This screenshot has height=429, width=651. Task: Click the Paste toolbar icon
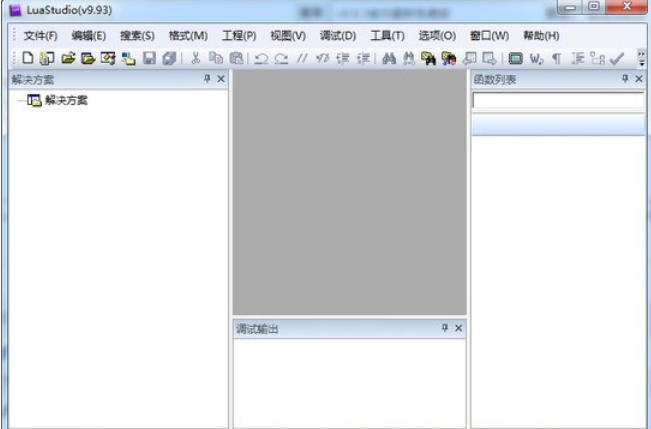tap(236, 58)
